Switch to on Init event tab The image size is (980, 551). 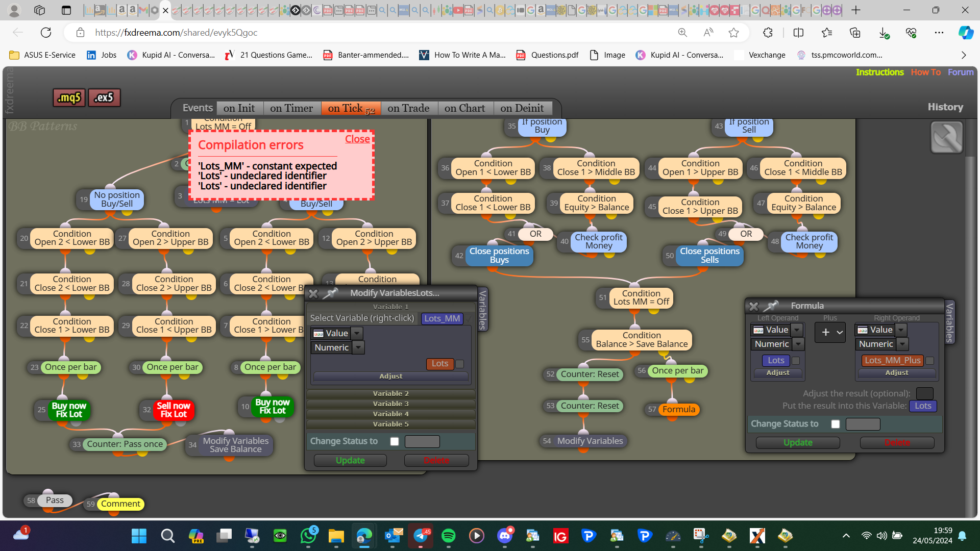(x=239, y=108)
